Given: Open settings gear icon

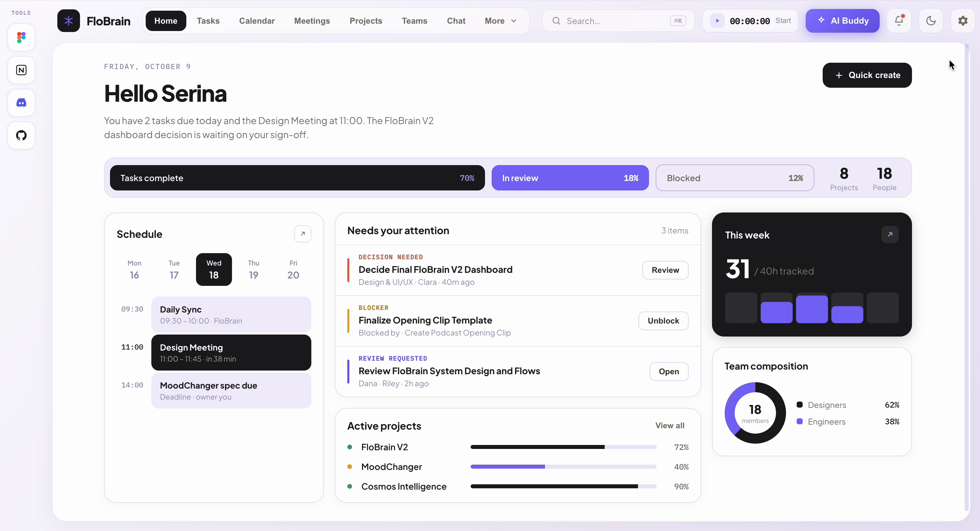Looking at the screenshot, I should click(963, 21).
